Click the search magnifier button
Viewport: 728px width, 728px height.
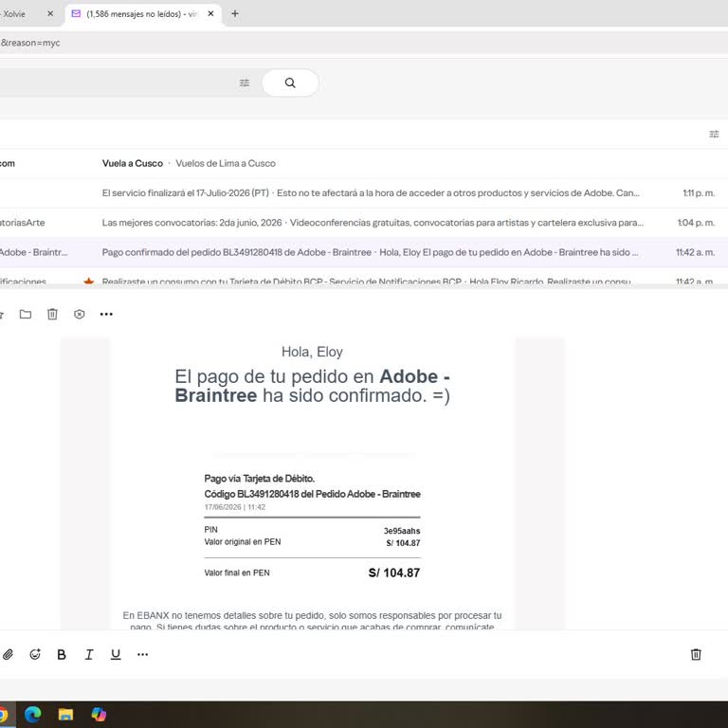290,82
